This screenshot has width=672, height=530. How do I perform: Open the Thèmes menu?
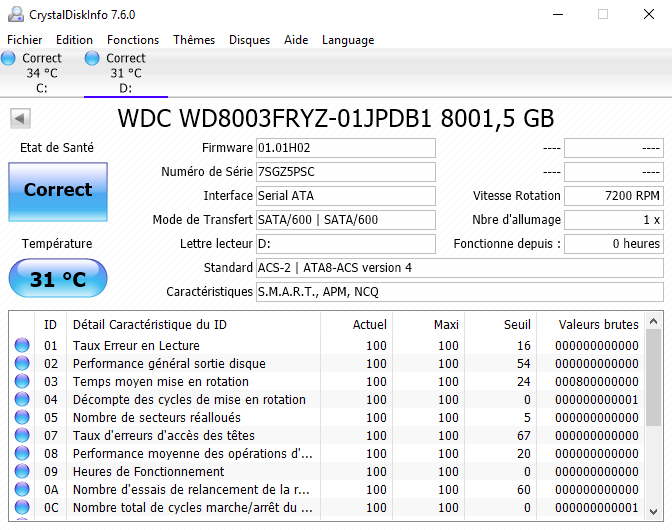click(194, 40)
